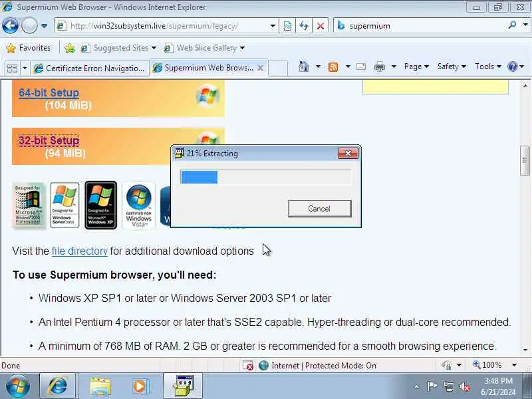This screenshot has width=532, height=399.
Task: Expand the Home button dropdown arrow
Action: tap(318, 66)
